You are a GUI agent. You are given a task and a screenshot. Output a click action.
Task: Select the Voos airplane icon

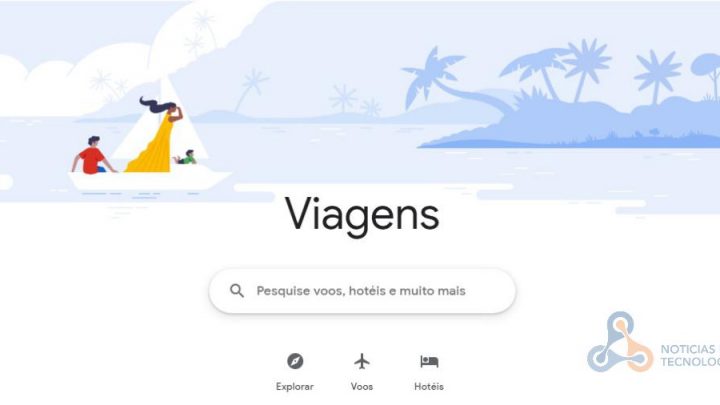(362, 361)
